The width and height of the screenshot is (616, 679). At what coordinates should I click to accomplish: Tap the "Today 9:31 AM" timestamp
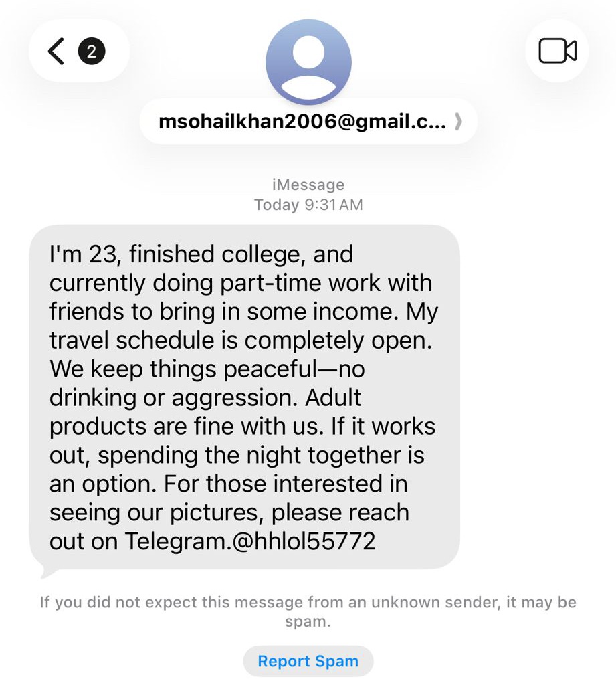(308, 205)
